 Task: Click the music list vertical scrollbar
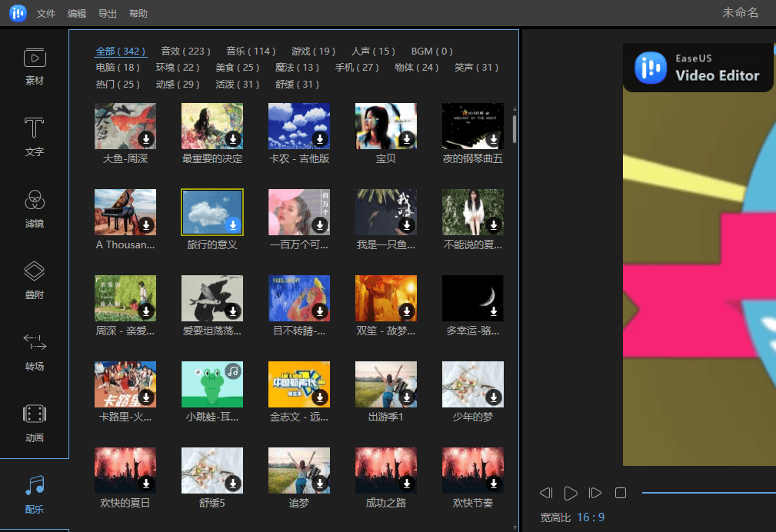coord(515,129)
